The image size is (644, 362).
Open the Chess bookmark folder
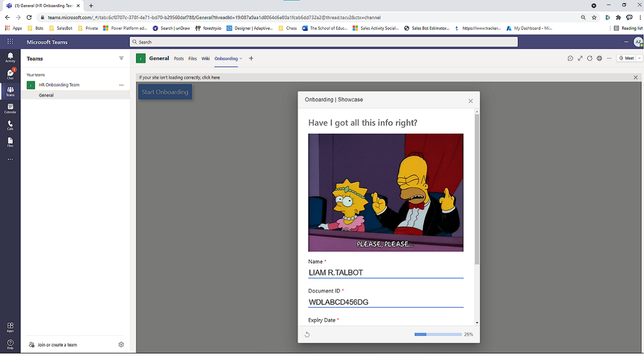287,28
